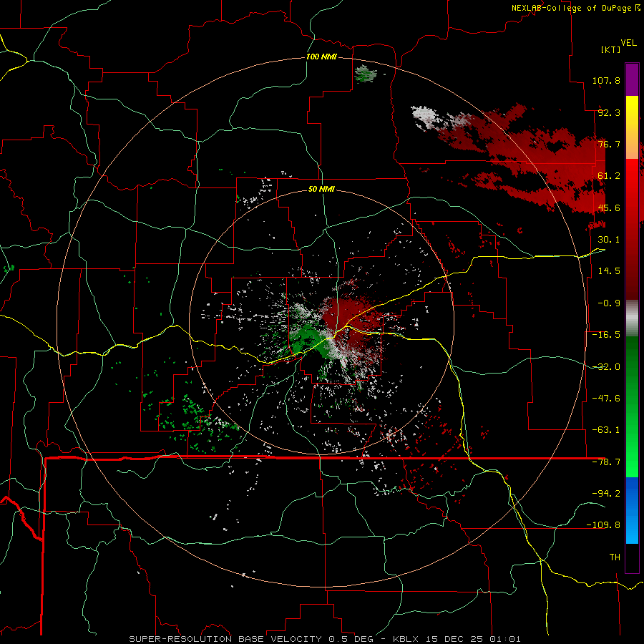This screenshot has height=644, width=644.
Task: Click the -32.0 scale value
Action: point(606,367)
